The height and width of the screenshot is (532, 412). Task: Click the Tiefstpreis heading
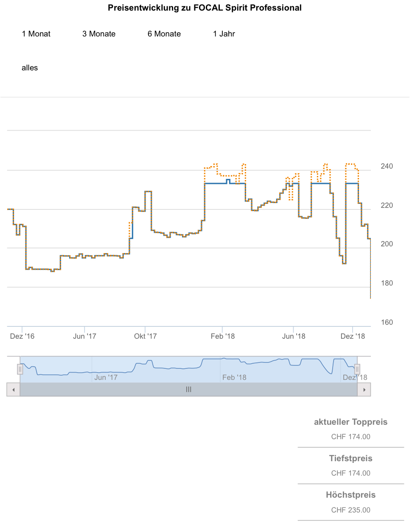(350, 458)
